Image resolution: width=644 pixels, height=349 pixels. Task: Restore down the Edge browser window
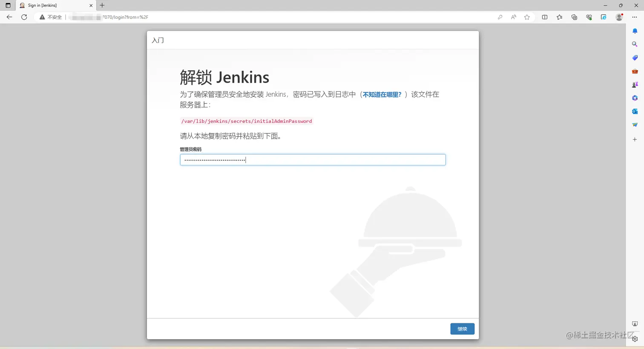(x=621, y=6)
